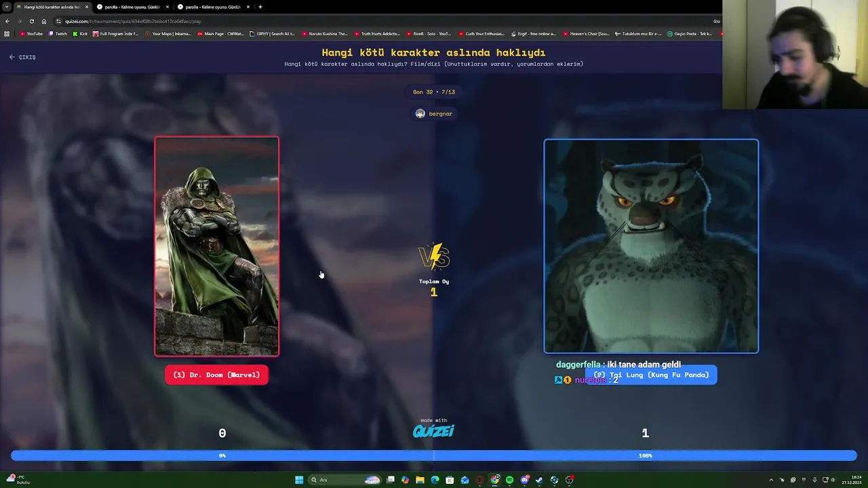
Task: Vote for Dr. Doom (Marvel) button
Action: coord(216,375)
